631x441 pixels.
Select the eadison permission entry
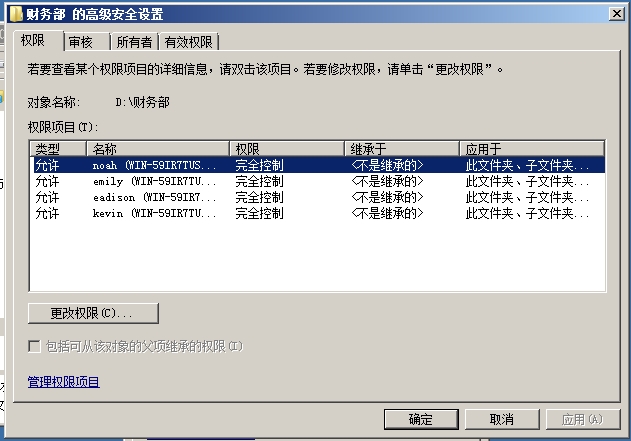(318, 198)
